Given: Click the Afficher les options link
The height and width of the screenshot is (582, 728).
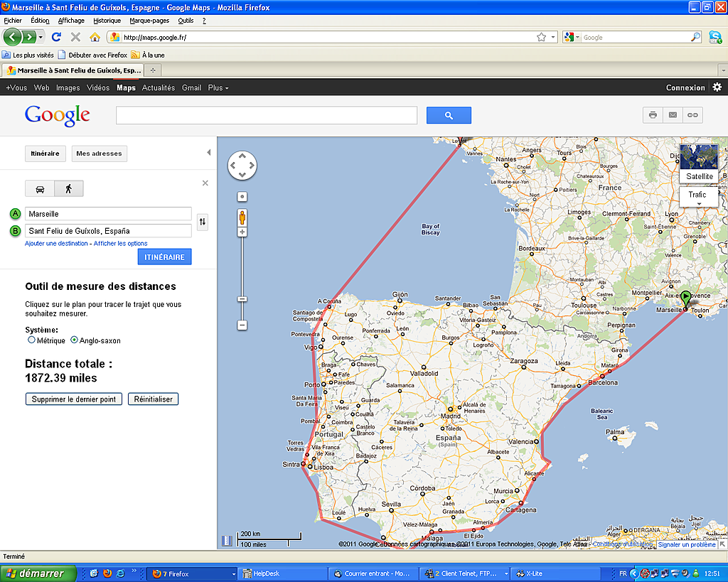Looking at the screenshot, I should tap(121, 243).
